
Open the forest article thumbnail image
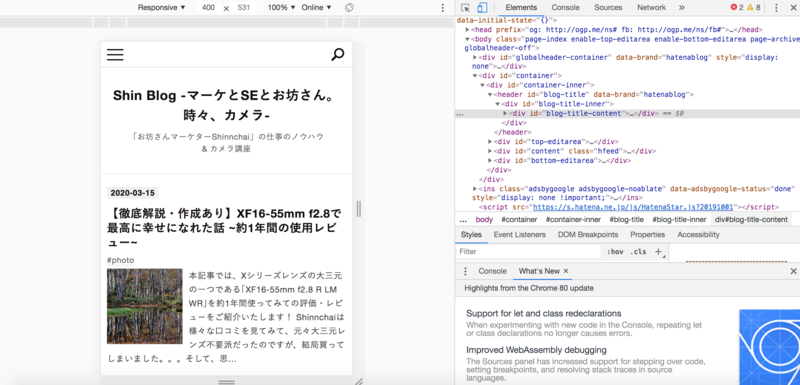[145, 306]
